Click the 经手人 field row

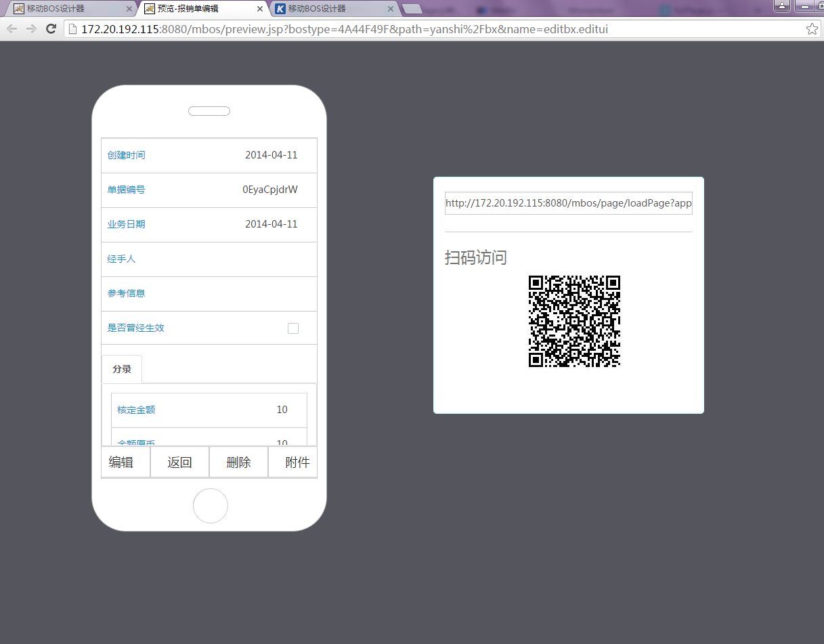click(x=209, y=259)
